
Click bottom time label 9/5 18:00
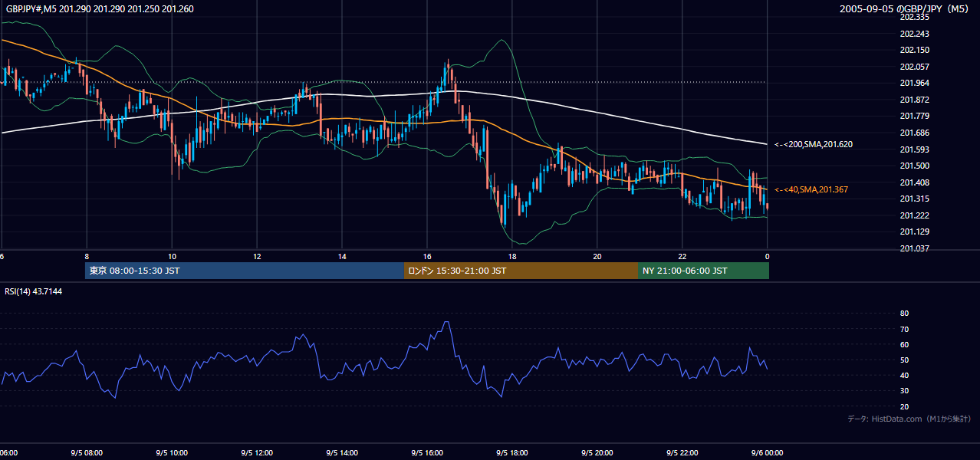pos(512,452)
